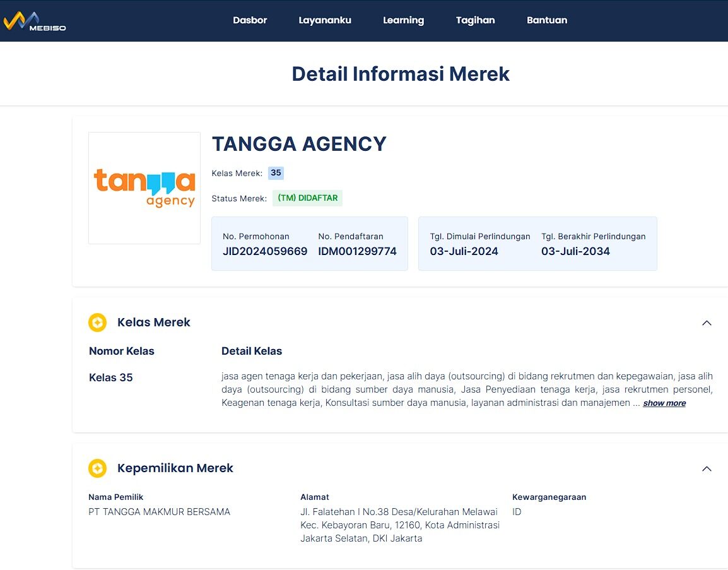
Task: Click the No. Pendaftaran label
Action: 351,237
